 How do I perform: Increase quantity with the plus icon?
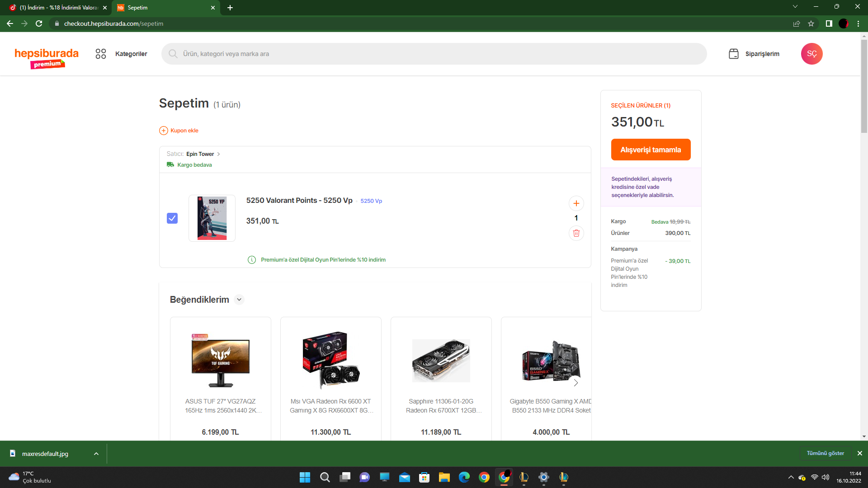pos(576,203)
